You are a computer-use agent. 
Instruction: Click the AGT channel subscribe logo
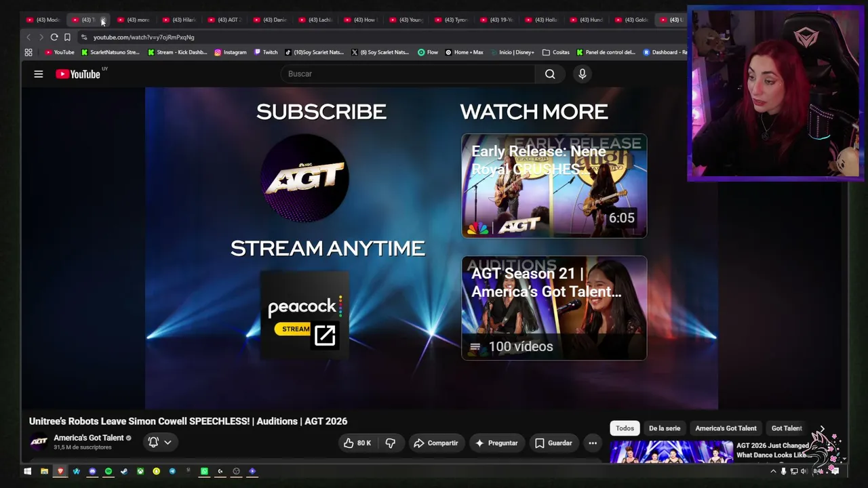click(x=305, y=178)
